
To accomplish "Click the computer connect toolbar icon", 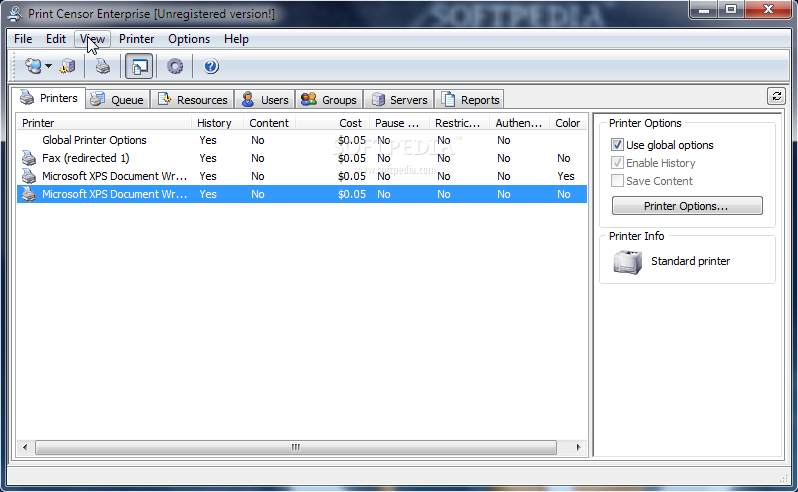I will click(x=34, y=66).
